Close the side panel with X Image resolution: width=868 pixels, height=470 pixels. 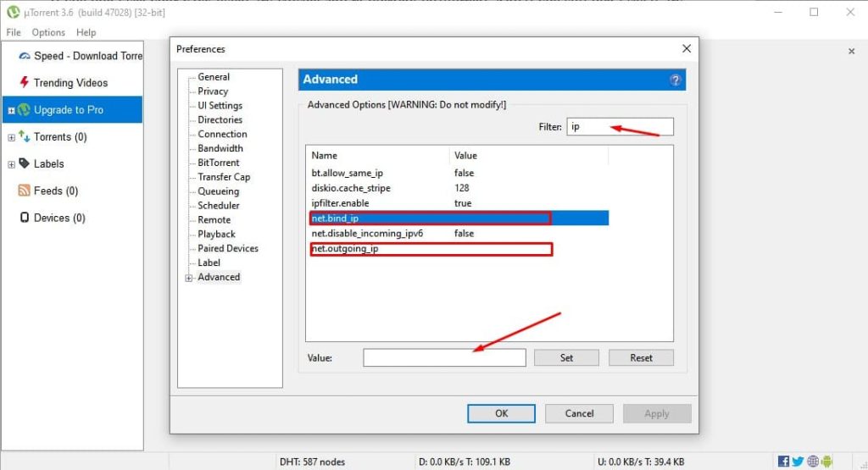[851, 52]
